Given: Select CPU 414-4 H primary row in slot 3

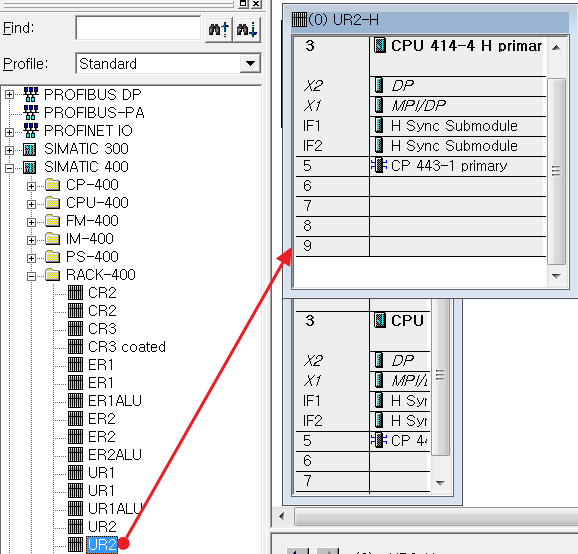Looking at the screenshot, I should (421, 56).
